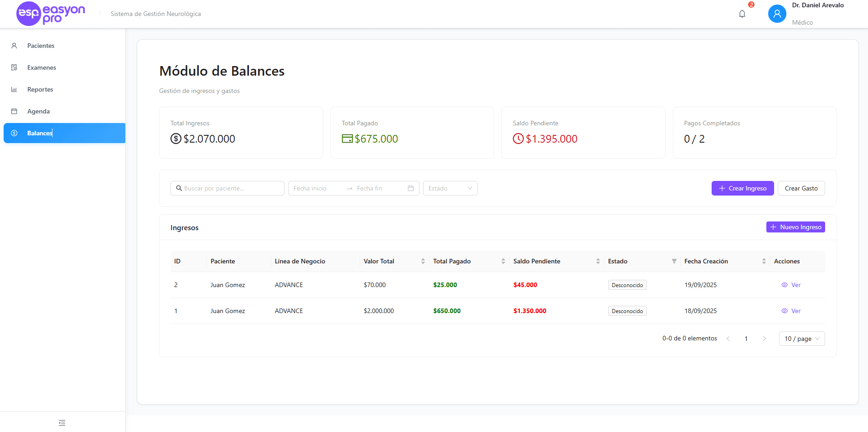
Task: Click the Buscar por paciente search field
Action: pos(227,188)
